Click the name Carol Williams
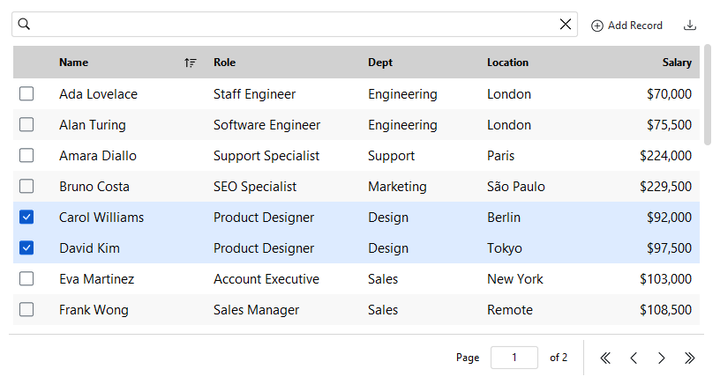720x384 pixels. click(101, 217)
